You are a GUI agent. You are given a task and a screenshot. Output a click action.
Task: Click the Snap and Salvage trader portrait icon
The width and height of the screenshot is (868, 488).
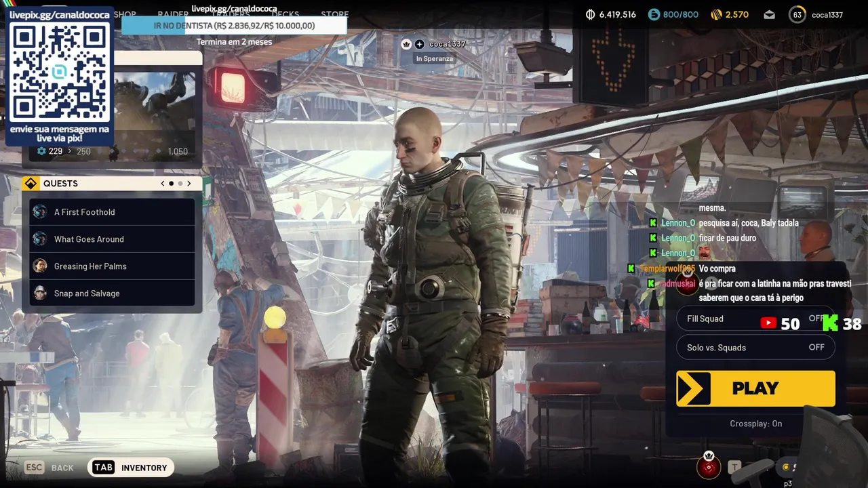coord(40,293)
